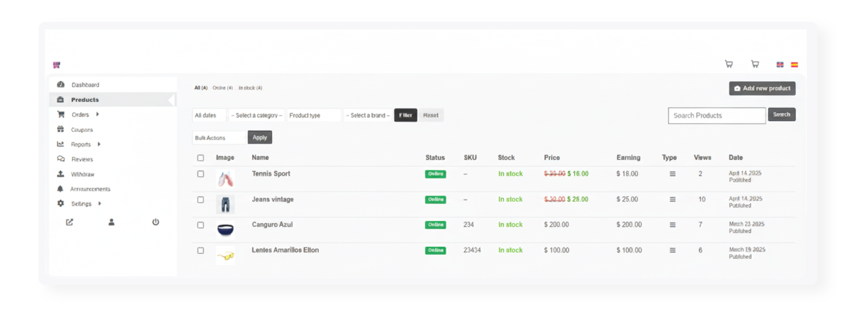Open the Products menu item
The width and height of the screenshot is (868, 323).
[85, 100]
